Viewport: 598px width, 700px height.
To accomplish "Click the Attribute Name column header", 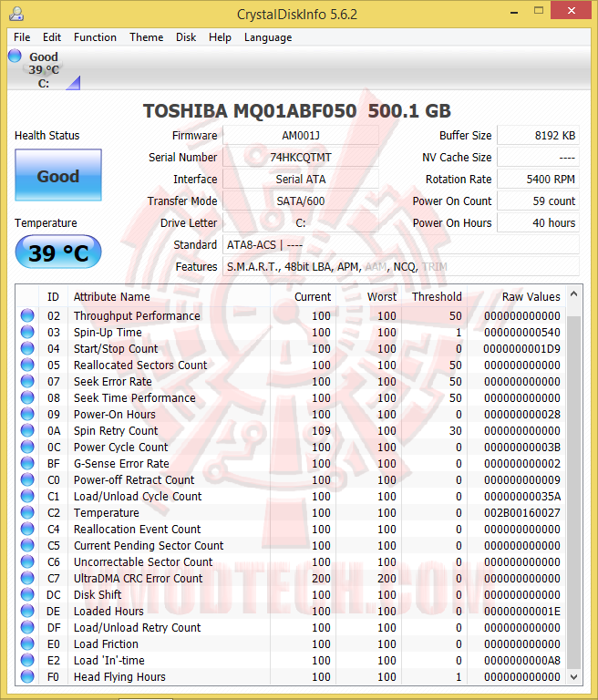I will tap(169, 296).
